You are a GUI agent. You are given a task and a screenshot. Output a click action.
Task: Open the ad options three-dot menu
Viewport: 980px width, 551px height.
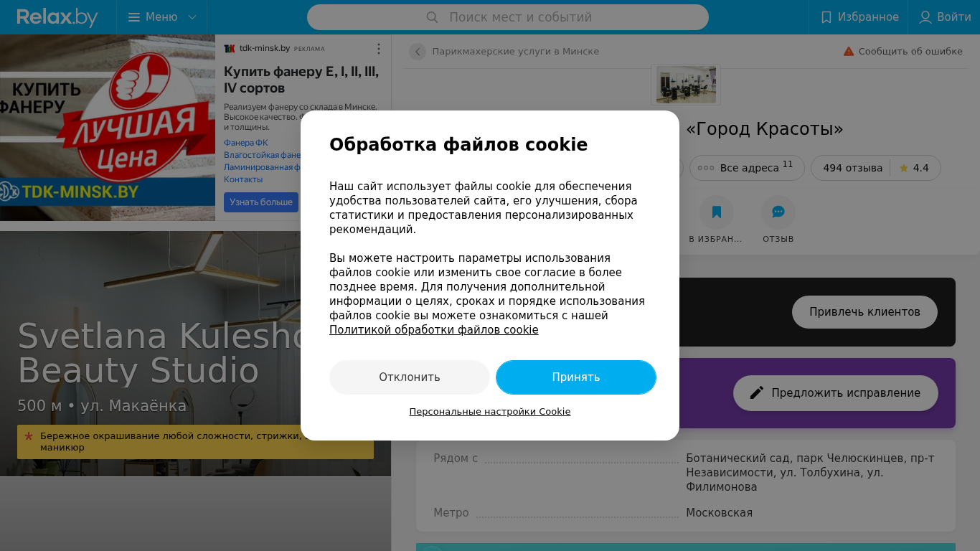coord(379,49)
